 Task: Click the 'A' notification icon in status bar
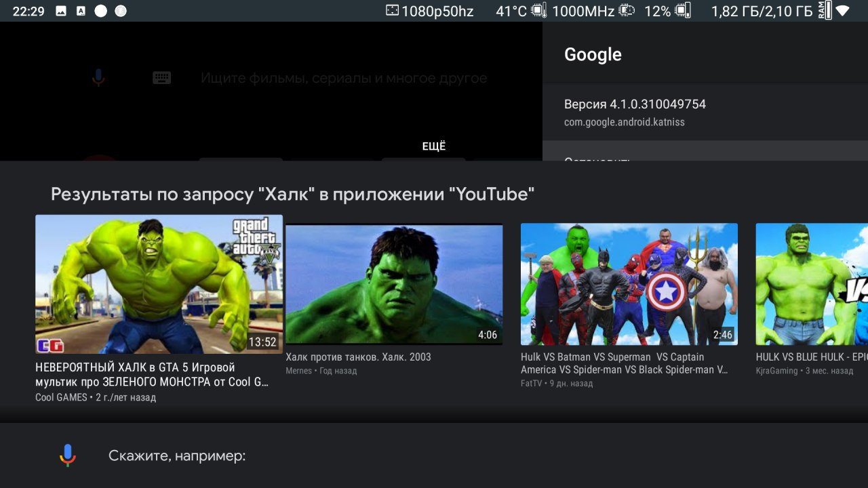pyautogui.click(x=81, y=11)
